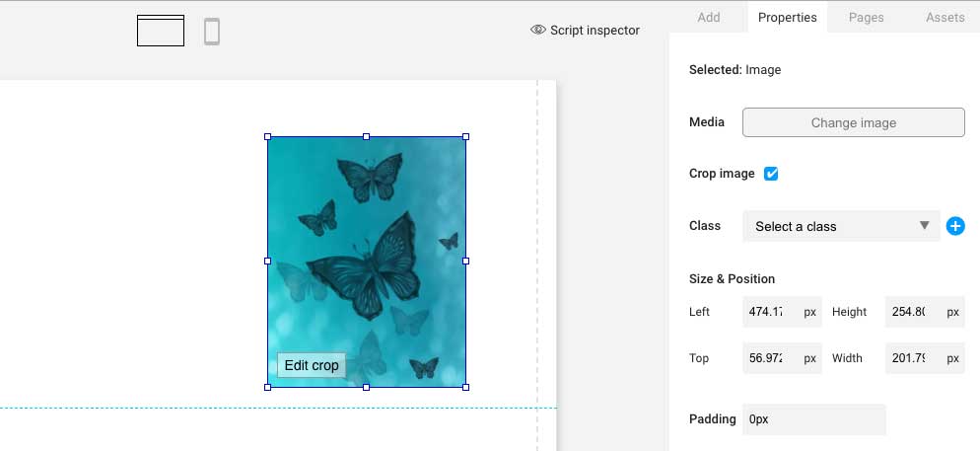Open the Assets tab

click(x=945, y=17)
